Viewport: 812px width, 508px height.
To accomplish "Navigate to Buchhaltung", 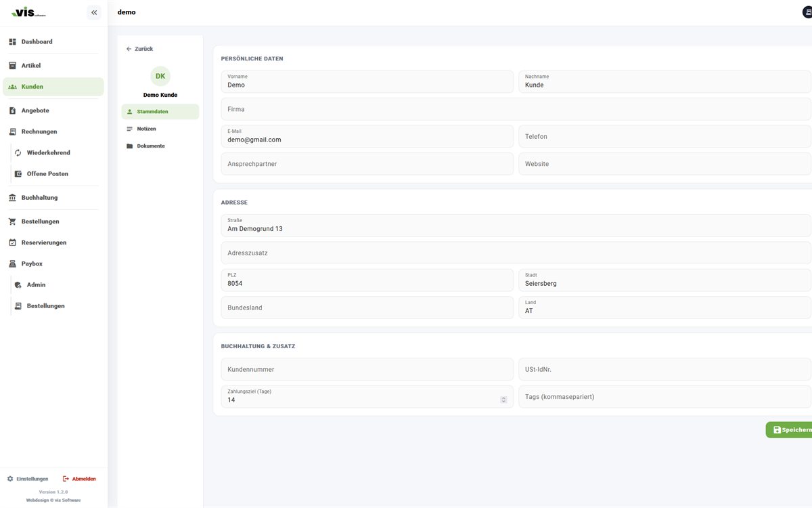I will click(53, 198).
